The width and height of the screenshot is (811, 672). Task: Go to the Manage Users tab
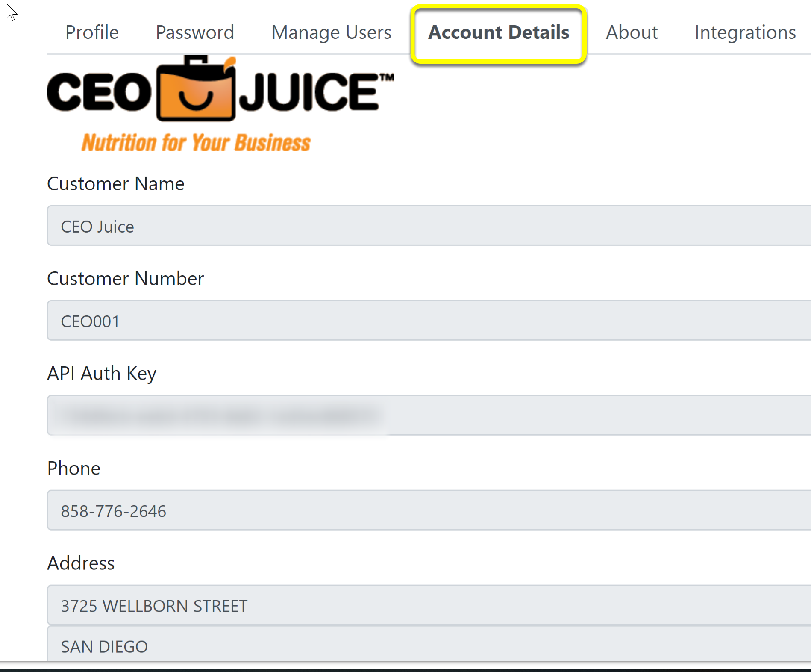tap(331, 32)
